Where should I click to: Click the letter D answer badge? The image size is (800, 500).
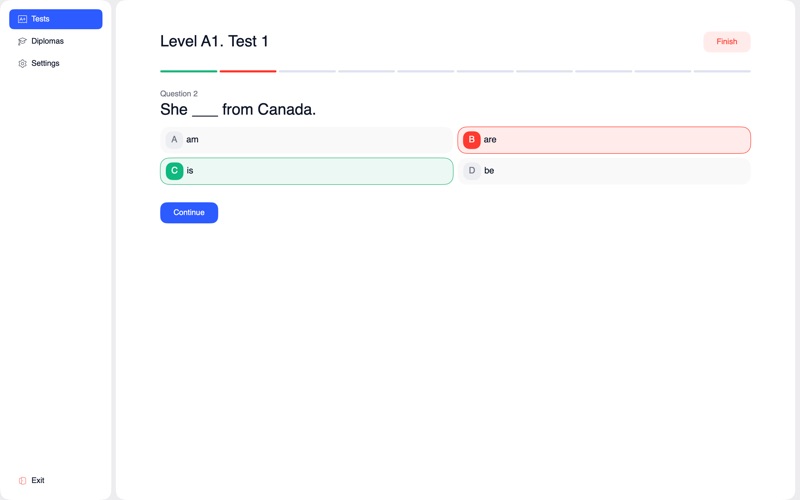tap(472, 171)
